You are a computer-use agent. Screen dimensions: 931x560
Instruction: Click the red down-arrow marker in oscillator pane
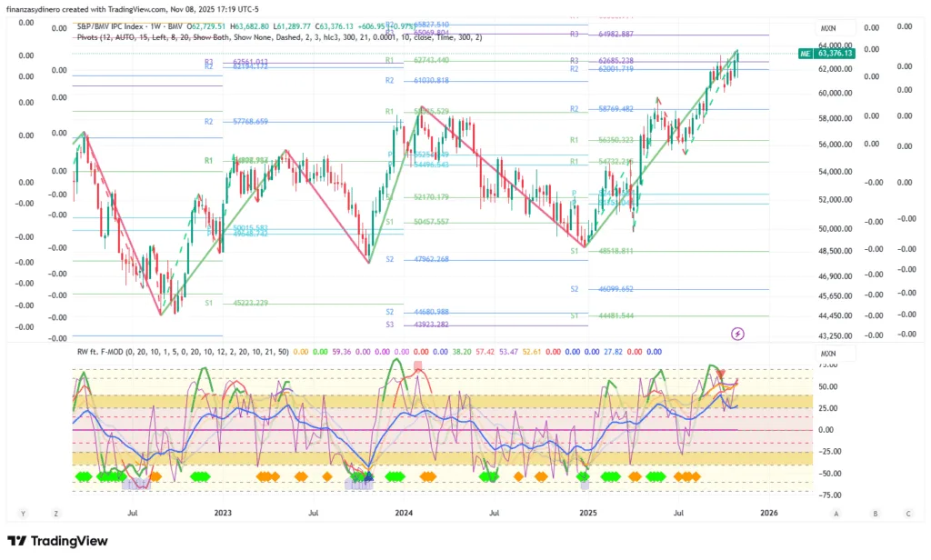coord(720,374)
